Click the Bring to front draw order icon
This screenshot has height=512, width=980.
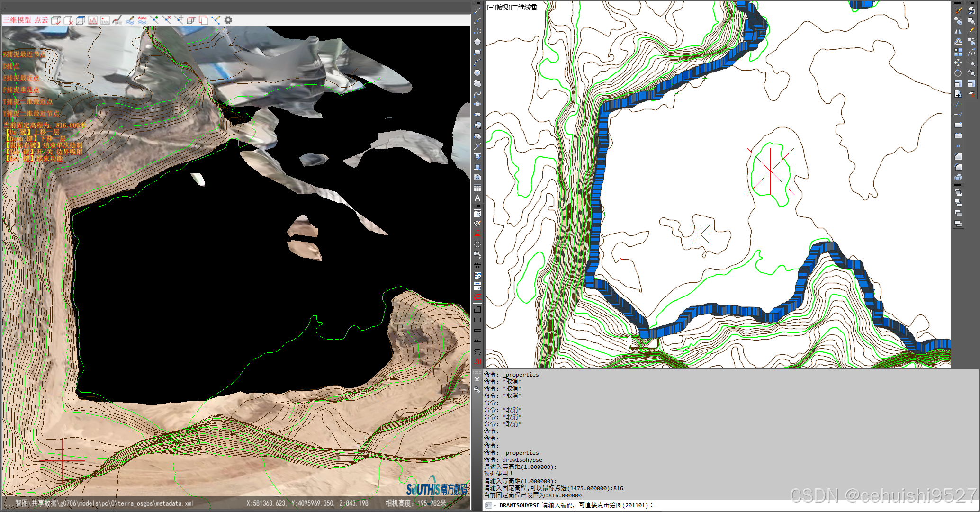tap(958, 192)
